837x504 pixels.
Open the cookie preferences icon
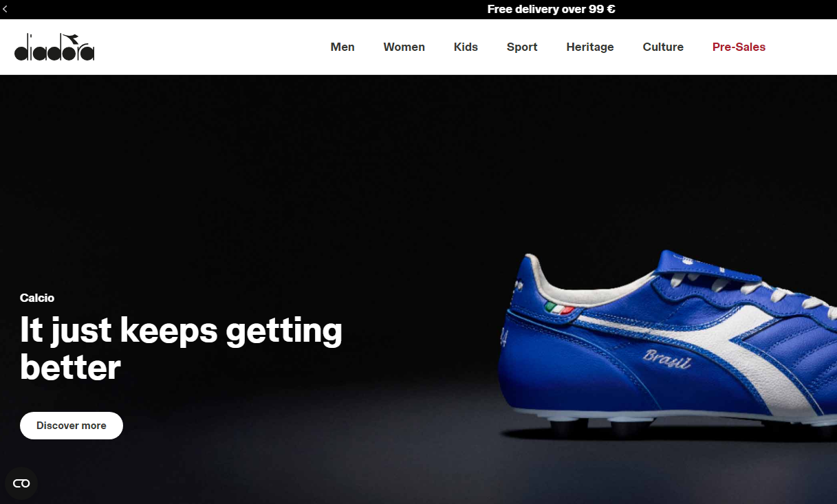pyautogui.click(x=21, y=483)
